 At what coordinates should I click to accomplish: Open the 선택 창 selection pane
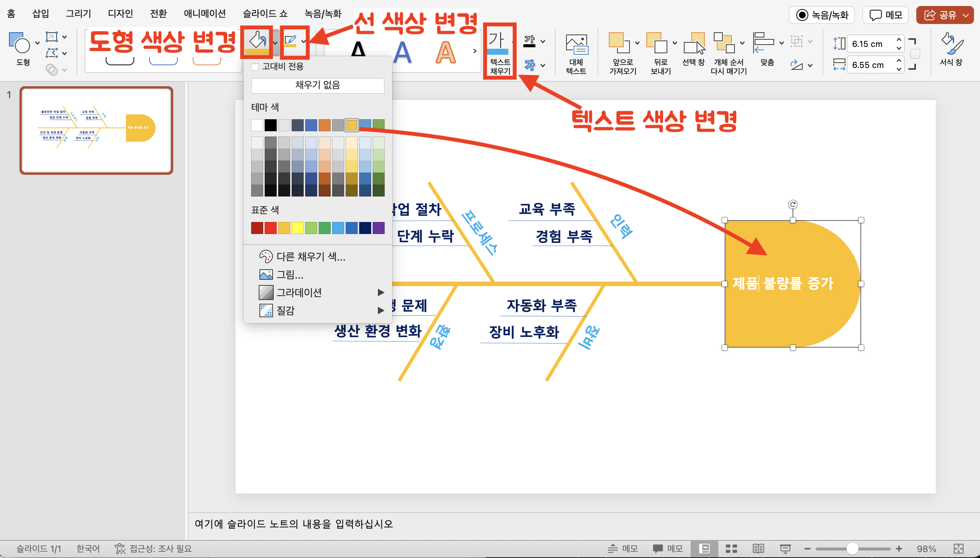694,50
